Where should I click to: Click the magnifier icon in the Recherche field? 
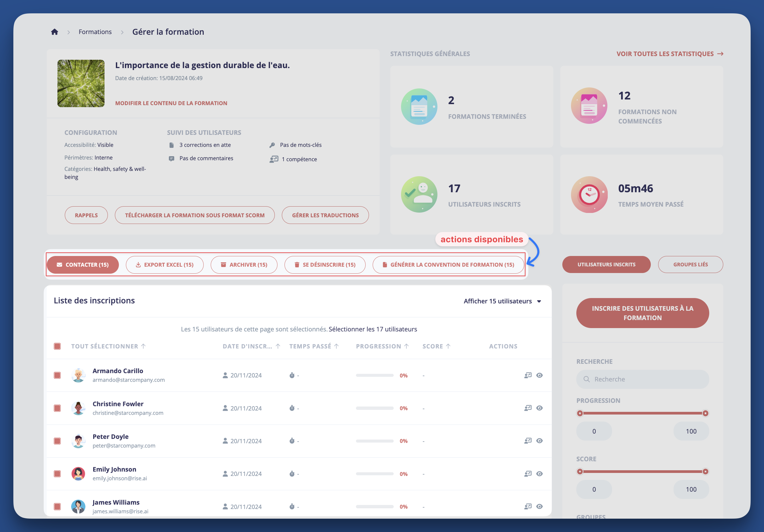coord(587,379)
